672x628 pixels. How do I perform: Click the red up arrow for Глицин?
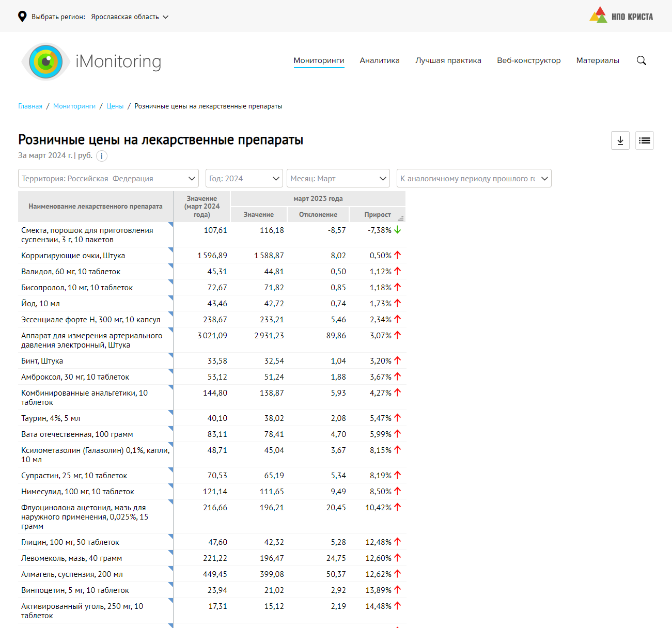[x=398, y=542]
